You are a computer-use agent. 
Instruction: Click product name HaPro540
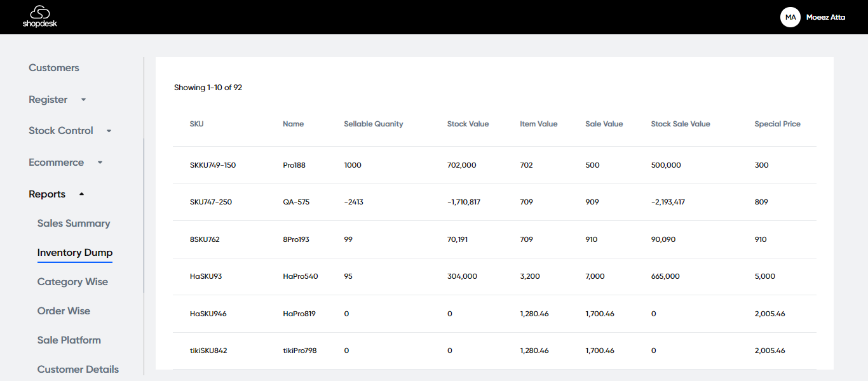301,277
